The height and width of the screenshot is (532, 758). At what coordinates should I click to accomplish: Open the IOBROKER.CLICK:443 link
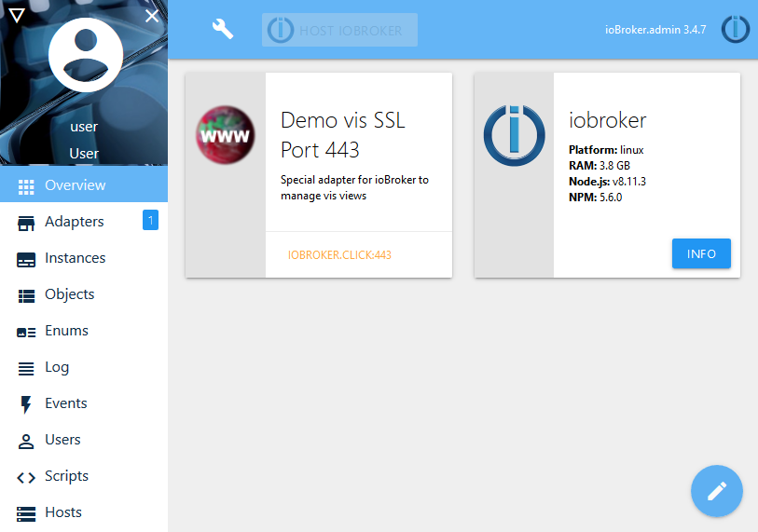pos(339,255)
